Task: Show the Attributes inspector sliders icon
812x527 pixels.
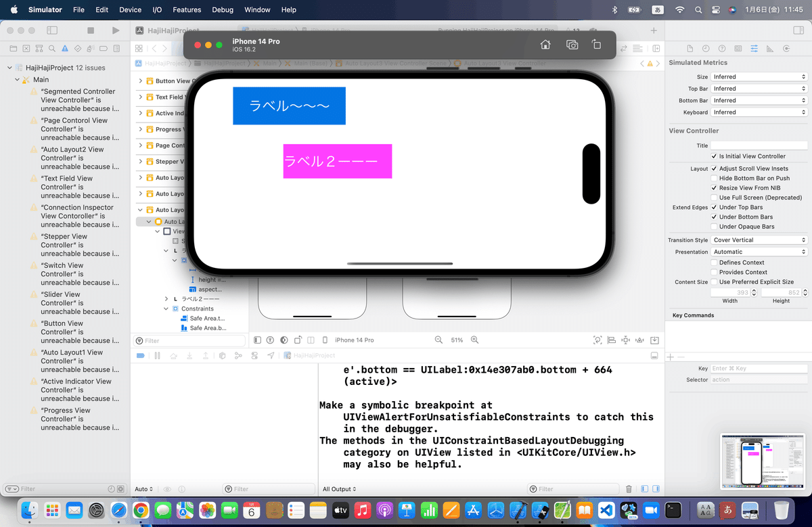Action: (x=754, y=49)
